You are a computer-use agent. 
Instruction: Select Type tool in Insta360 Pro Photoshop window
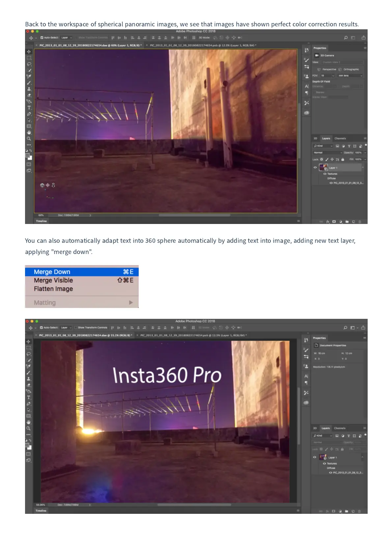click(x=29, y=398)
